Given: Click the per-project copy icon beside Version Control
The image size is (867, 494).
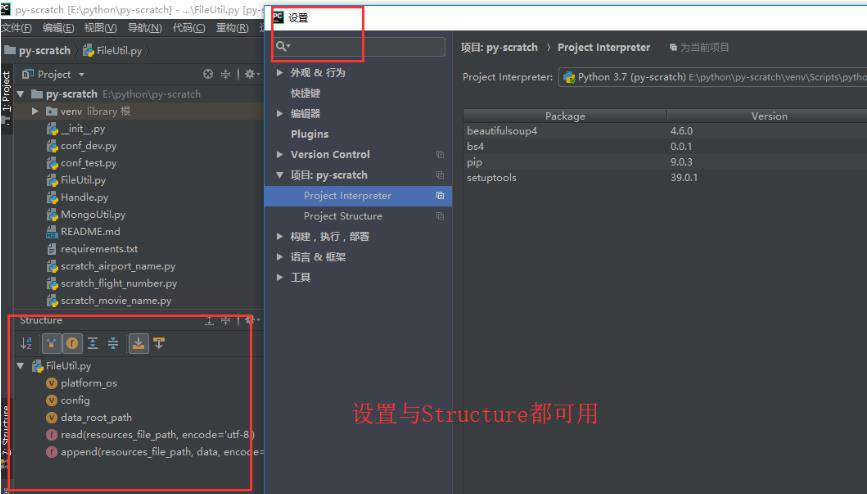Looking at the screenshot, I should click(x=440, y=155).
